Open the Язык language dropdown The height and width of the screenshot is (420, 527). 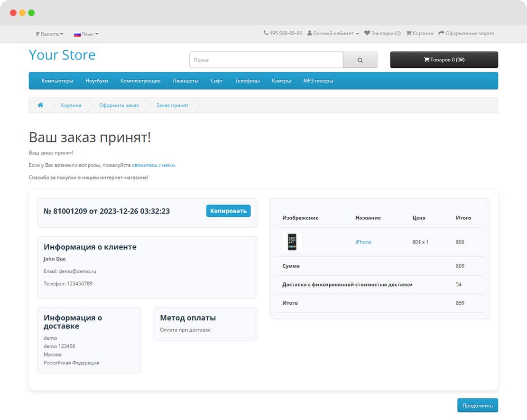(86, 34)
